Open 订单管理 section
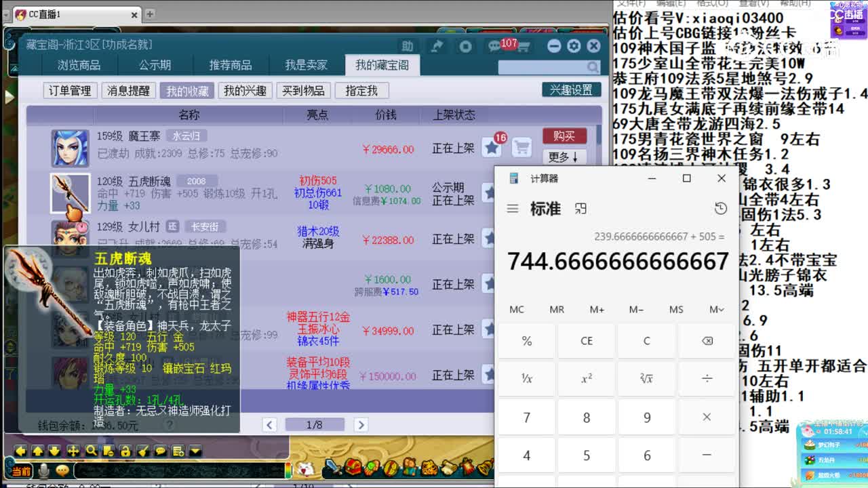868x488 pixels. 71,91
